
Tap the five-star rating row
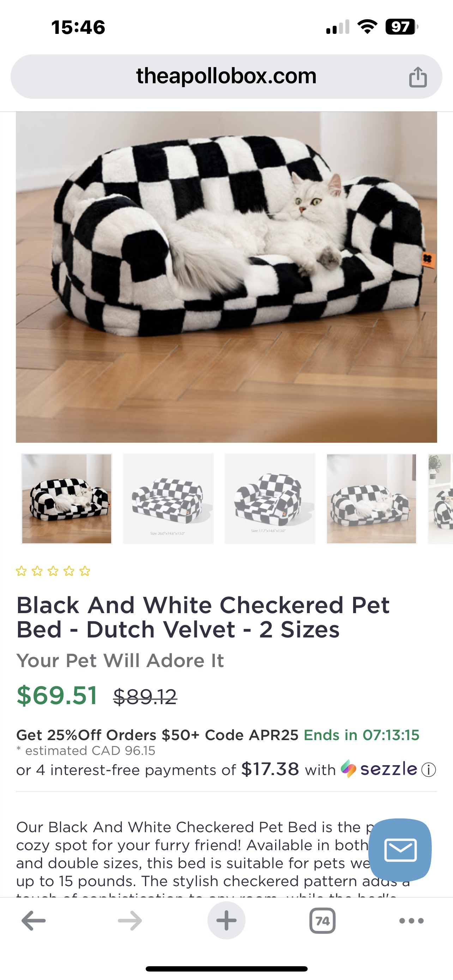pyautogui.click(x=53, y=571)
